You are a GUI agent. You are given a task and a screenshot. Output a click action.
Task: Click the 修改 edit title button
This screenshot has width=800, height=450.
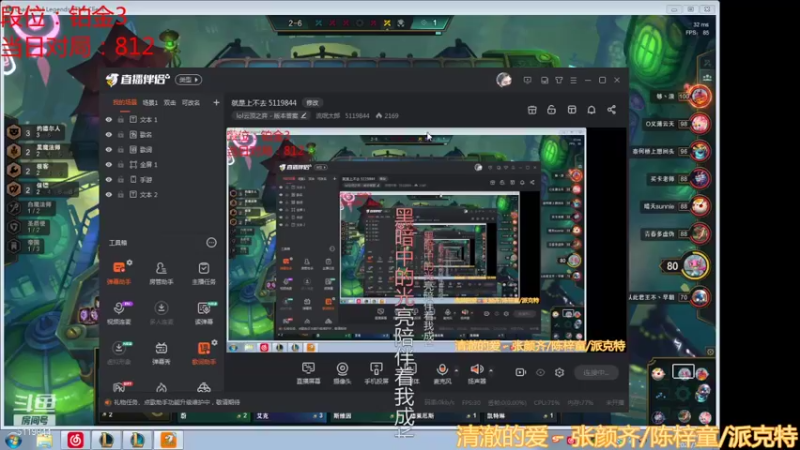point(312,103)
